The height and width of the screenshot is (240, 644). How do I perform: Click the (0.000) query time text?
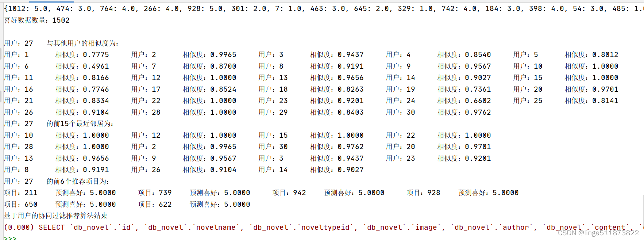pyautogui.click(x=19, y=228)
